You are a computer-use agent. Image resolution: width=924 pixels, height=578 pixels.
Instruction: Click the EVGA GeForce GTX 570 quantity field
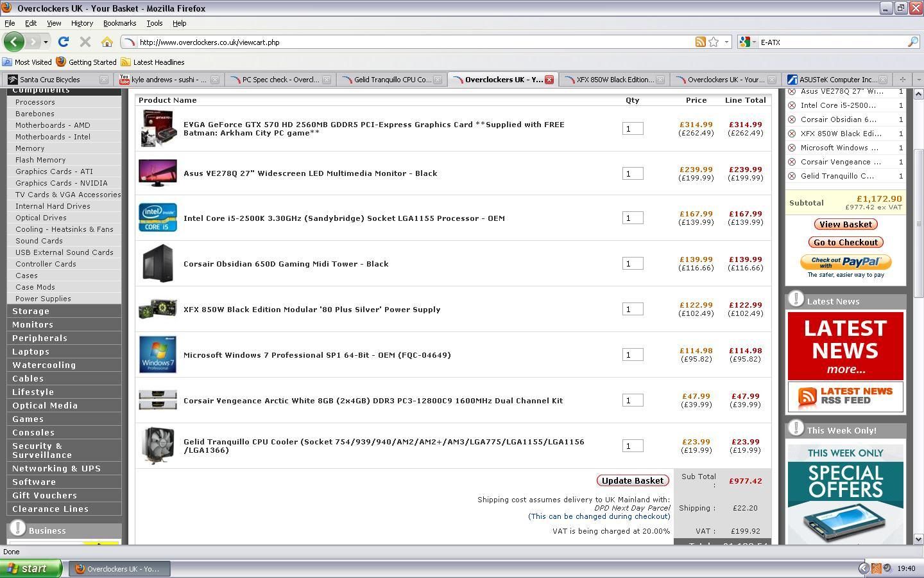click(x=633, y=128)
